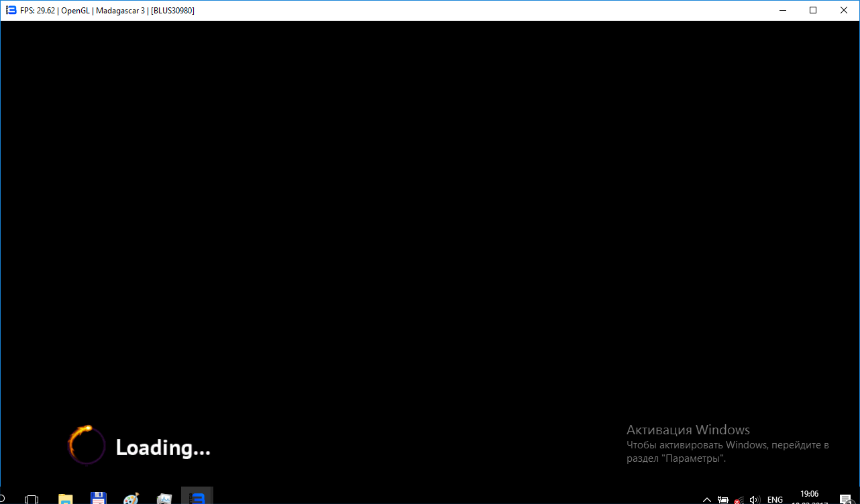The height and width of the screenshot is (504, 860).
Task: Click the speaker volume tray icon
Action: (x=755, y=500)
